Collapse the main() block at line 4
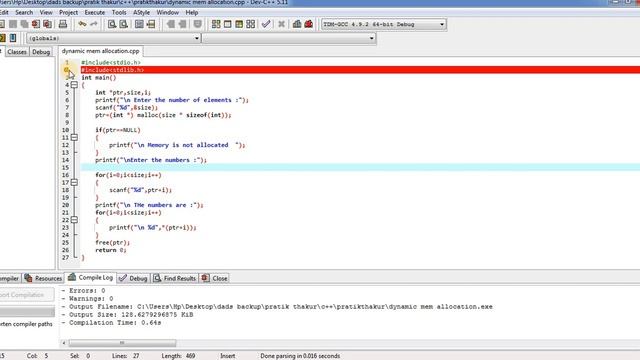Viewport: 640px width, 360px height. pos(74,85)
